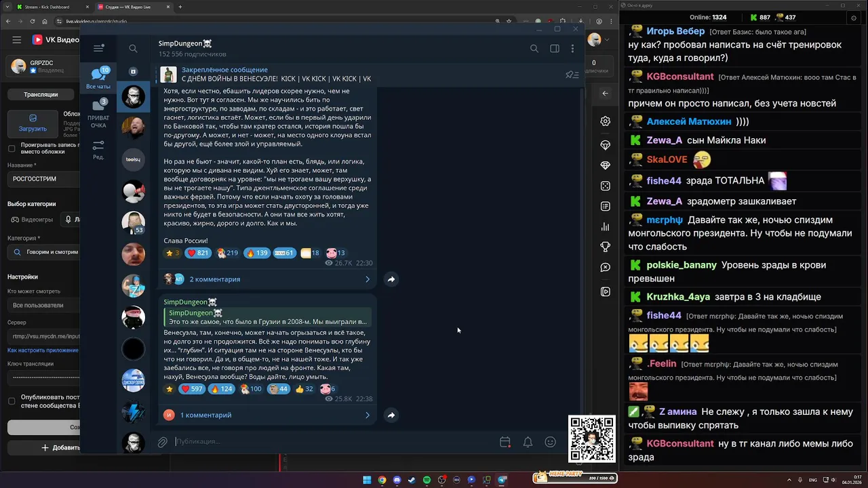Open 'Говорим и смотрим' category combo box
868x488 pixels.
tap(44, 252)
